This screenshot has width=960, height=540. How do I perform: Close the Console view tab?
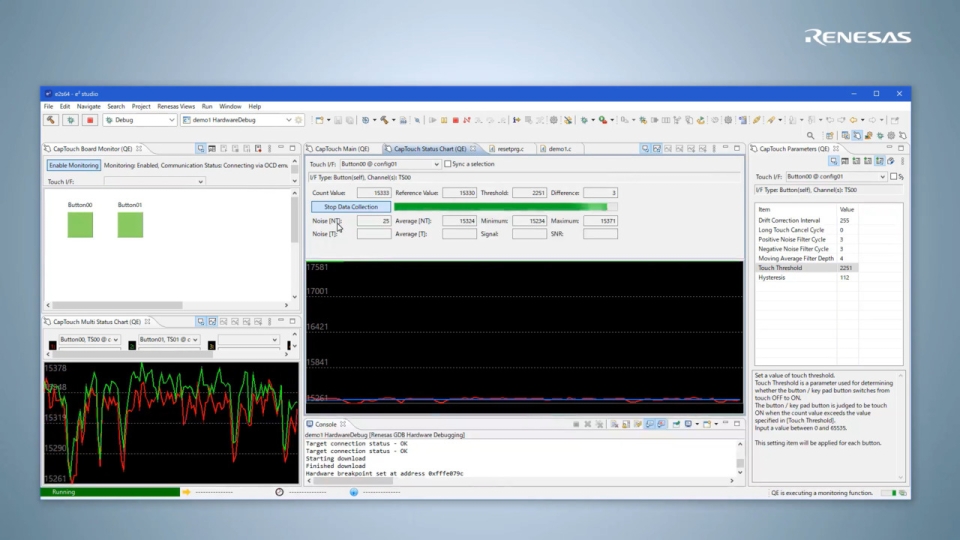(x=343, y=424)
